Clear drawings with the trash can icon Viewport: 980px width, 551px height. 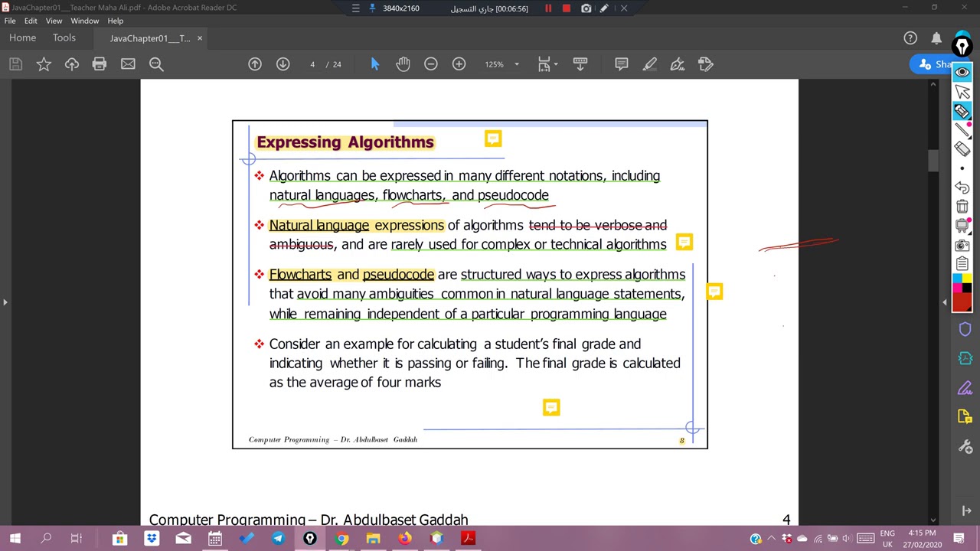tap(962, 207)
